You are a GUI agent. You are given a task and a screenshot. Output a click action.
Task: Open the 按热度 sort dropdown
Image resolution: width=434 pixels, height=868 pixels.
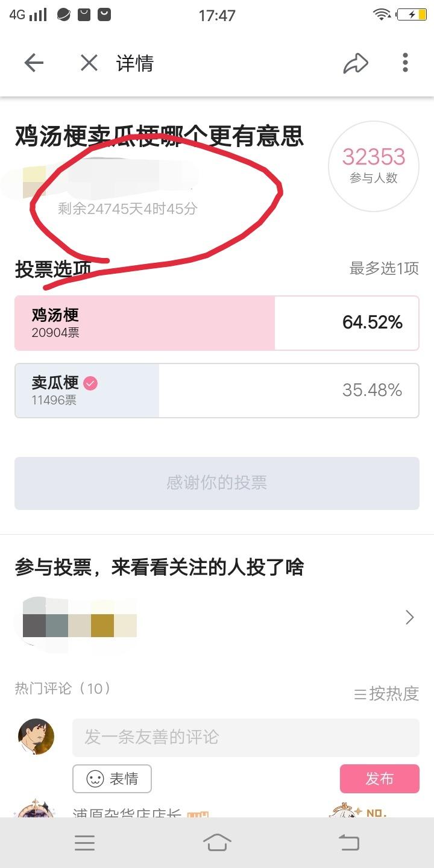coord(386,694)
